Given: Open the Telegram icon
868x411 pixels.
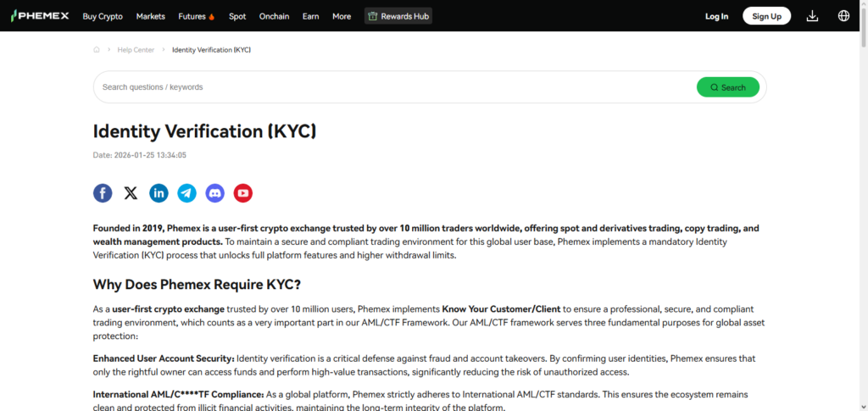Looking at the screenshot, I should (186, 193).
